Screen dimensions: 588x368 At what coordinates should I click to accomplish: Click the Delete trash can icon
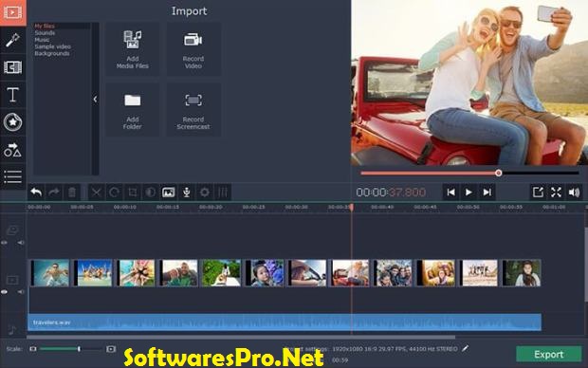click(x=72, y=193)
